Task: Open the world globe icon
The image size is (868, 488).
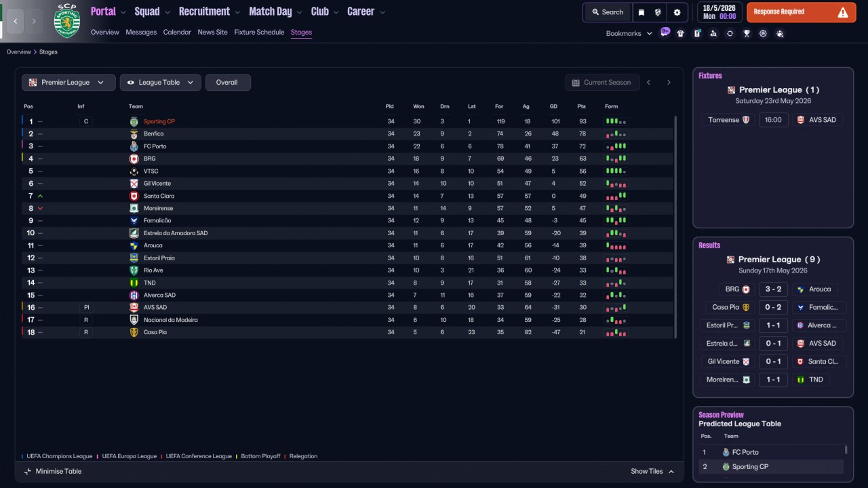Action: click(x=658, y=12)
